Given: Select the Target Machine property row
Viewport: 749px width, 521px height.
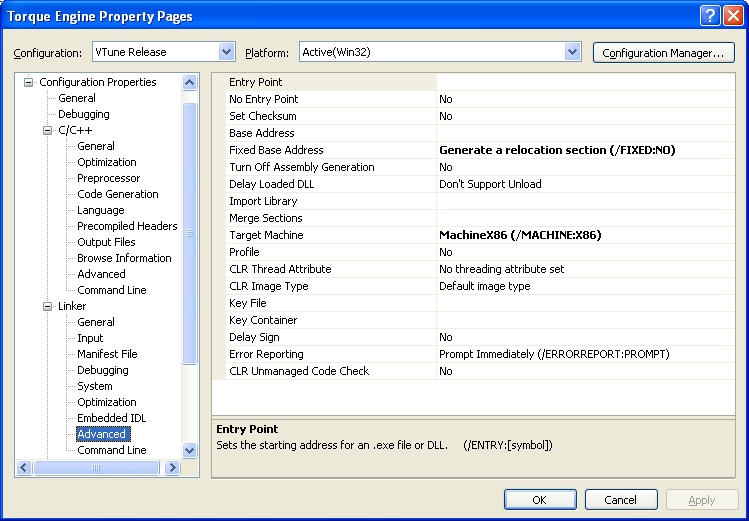Looking at the screenshot, I should point(266,235).
